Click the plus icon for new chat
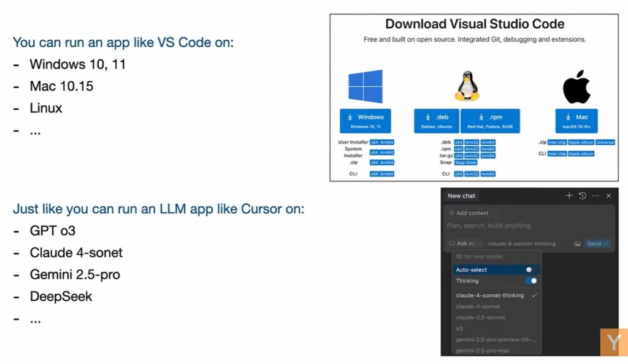 click(569, 195)
